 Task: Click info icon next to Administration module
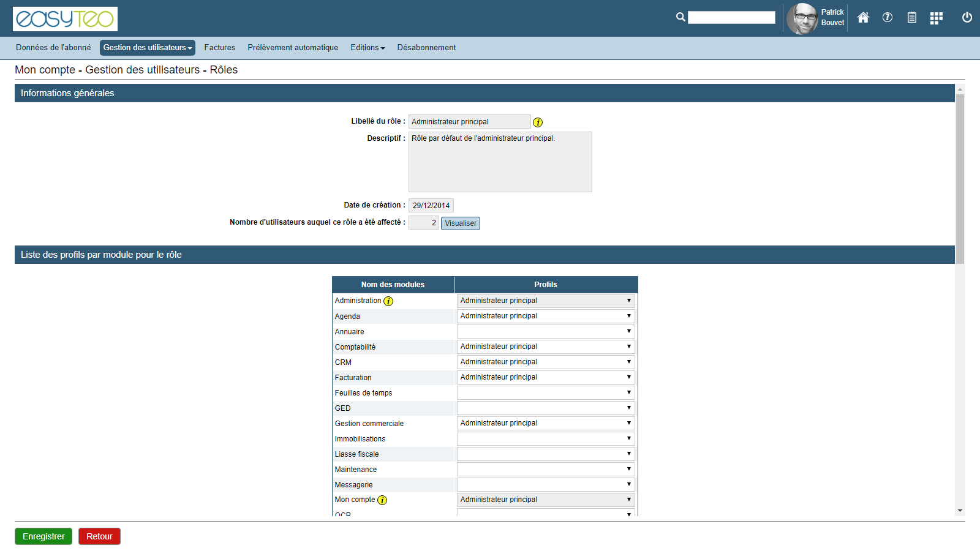pyautogui.click(x=388, y=301)
